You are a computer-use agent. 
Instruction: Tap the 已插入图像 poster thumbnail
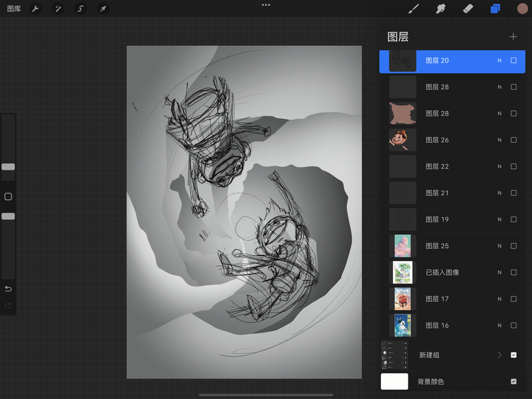(402, 272)
